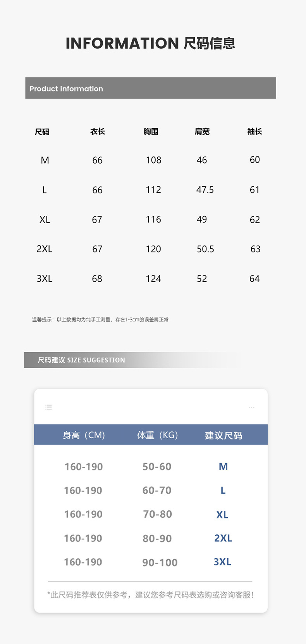
Task: Click the 衣长 column header
Action: point(98,132)
